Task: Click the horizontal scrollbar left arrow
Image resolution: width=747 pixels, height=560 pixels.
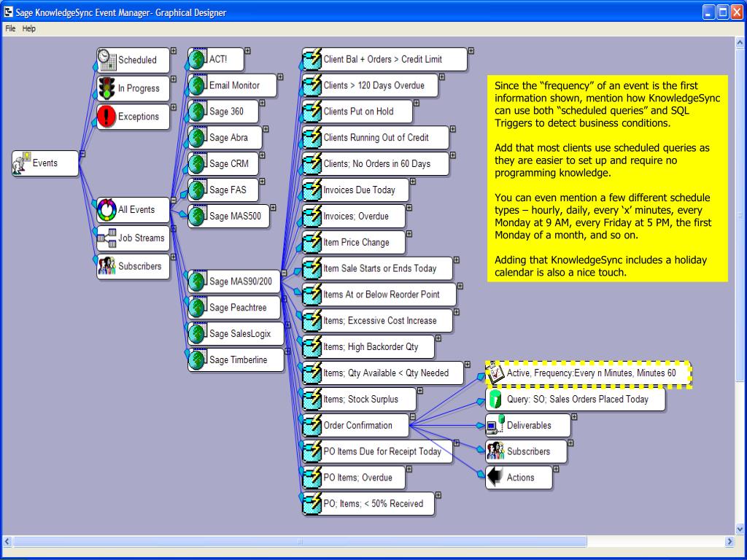Action: (7, 542)
